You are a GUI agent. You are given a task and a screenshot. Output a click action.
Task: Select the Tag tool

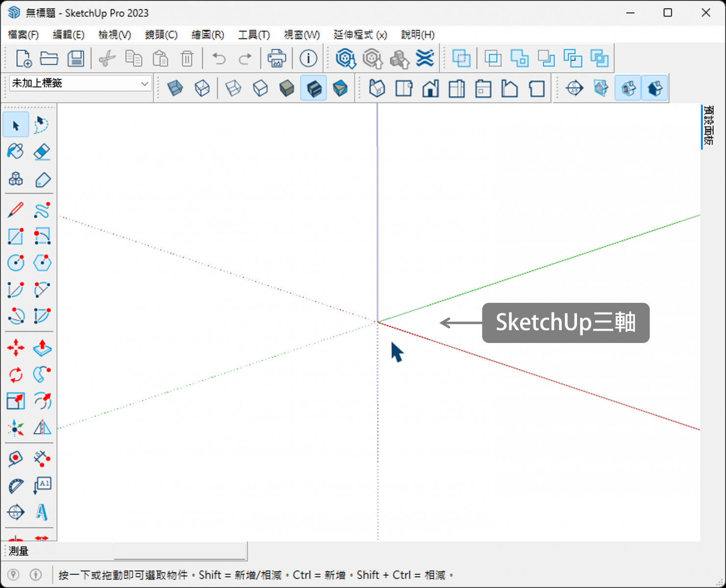tap(42, 179)
